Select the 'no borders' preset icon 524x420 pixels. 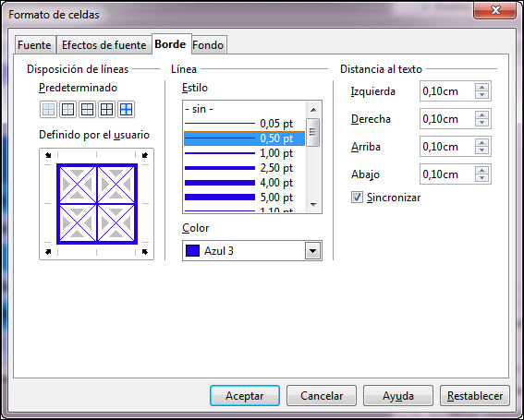click(x=48, y=109)
